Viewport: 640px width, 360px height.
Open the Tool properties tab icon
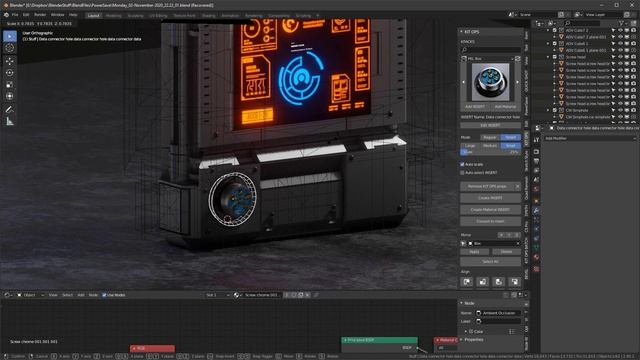point(536,140)
